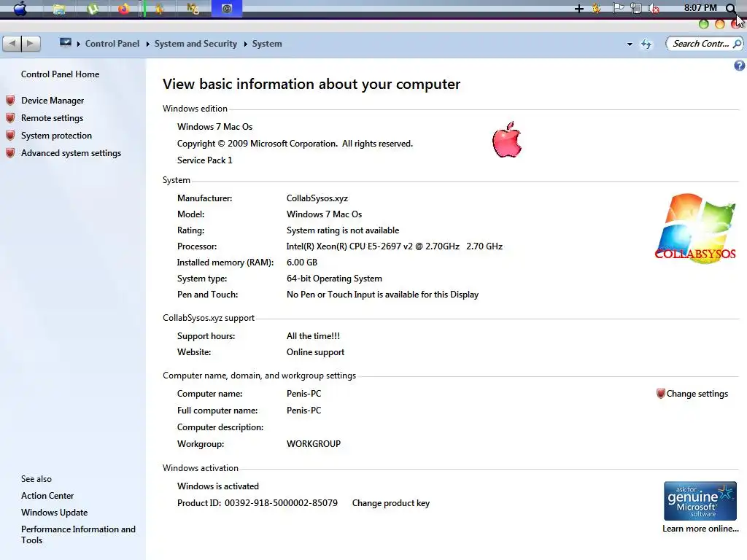This screenshot has height=560, width=747.
Task: Click Change settings for computer name
Action: [697, 394]
